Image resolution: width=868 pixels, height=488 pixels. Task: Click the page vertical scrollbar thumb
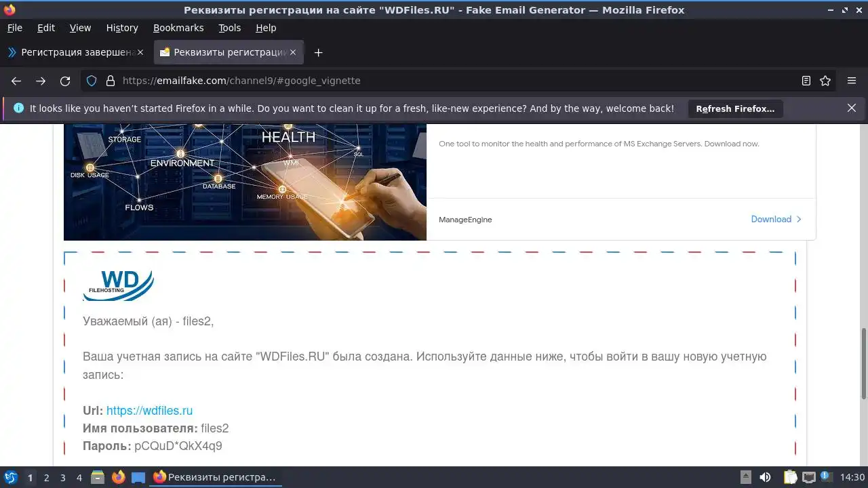tap(864, 363)
